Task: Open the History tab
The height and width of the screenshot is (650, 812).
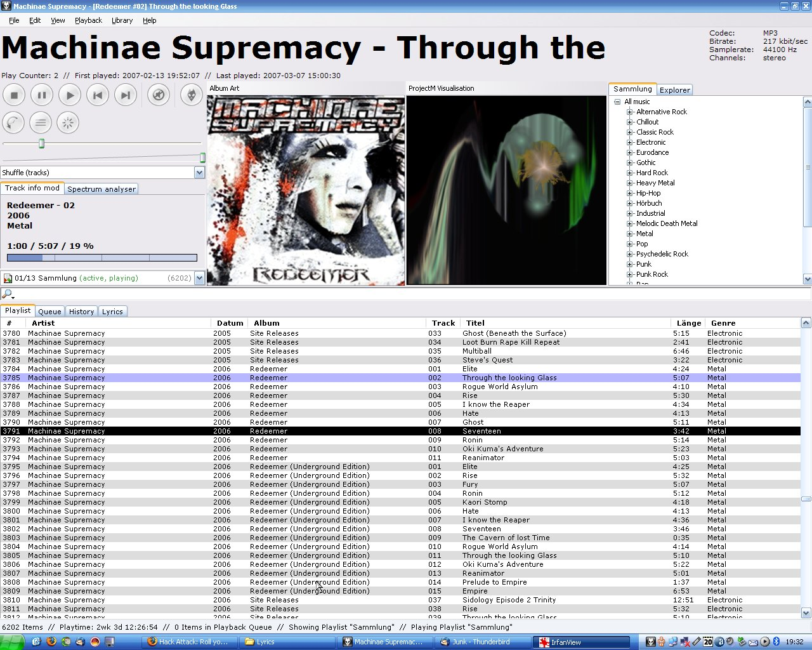Action: pos(81,312)
